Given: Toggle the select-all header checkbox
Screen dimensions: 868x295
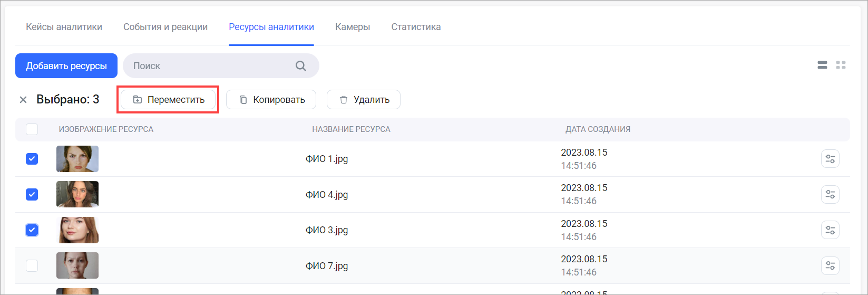Looking at the screenshot, I should tap(32, 129).
